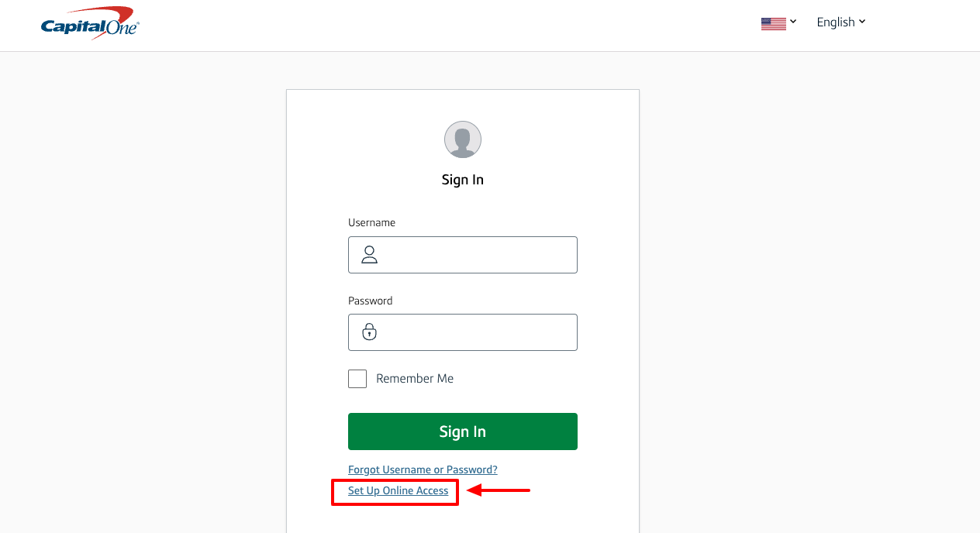This screenshot has height=533, width=980.
Task: Select the profile avatar above Sign In
Action: [x=462, y=139]
